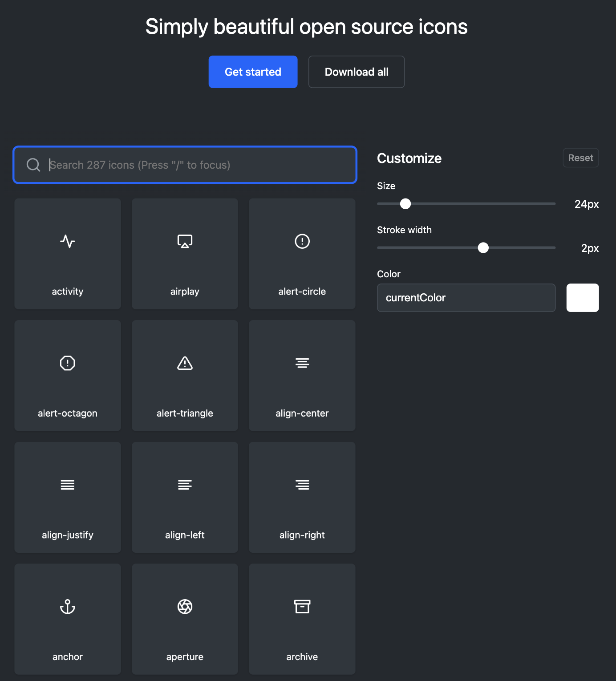The width and height of the screenshot is (616, 681).
Task: Open the aperture icon
Action: click(185, 619)
